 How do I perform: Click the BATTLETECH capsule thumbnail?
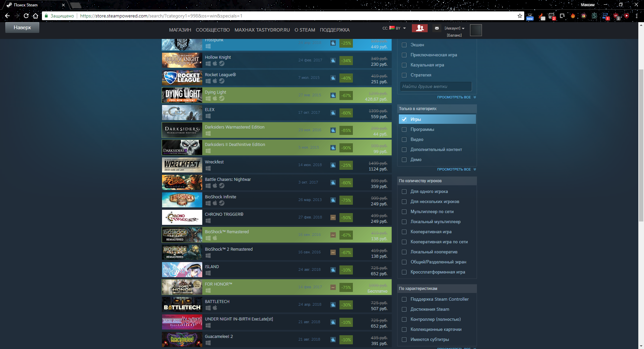[182, 305]
